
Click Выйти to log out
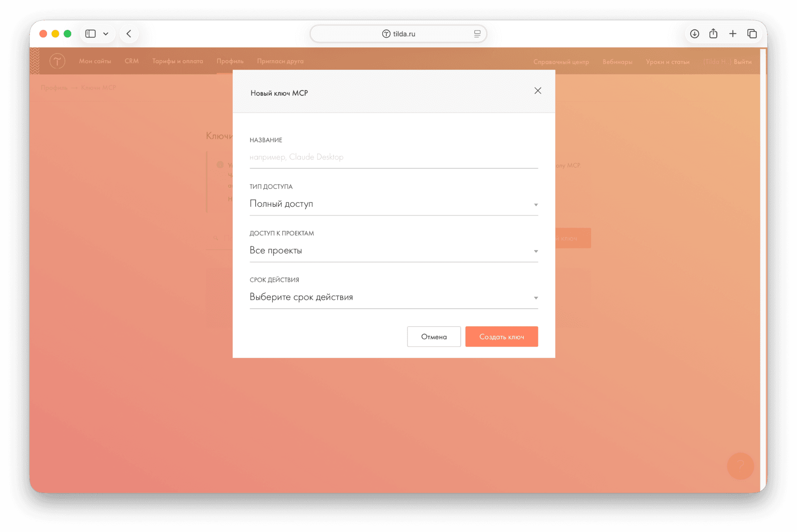(742, 62)
